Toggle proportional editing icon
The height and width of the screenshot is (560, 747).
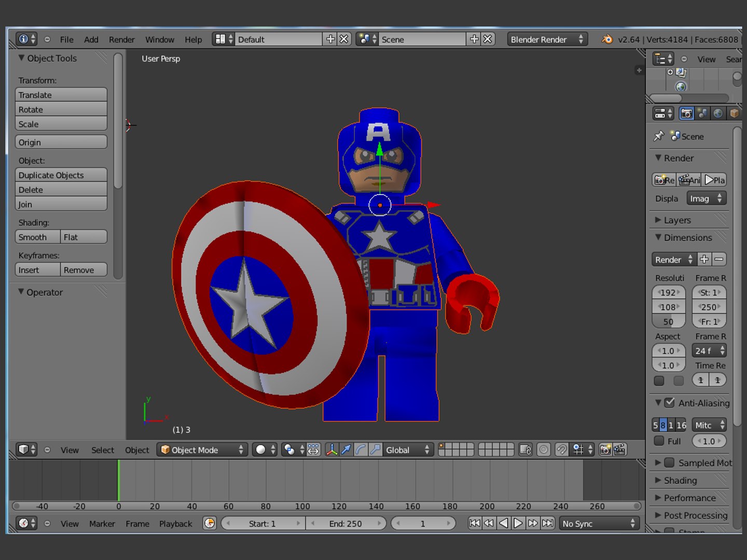pyautogui.click(x=544, y=450)
